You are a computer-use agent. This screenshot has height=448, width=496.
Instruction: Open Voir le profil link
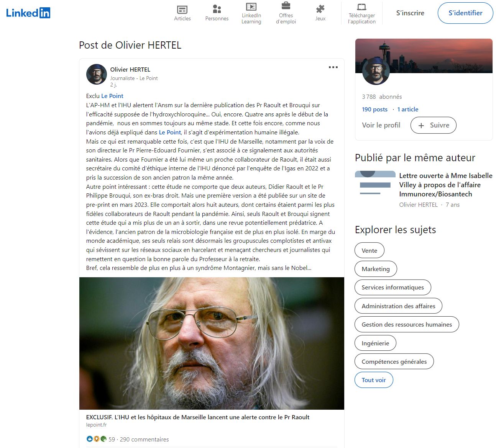click(381, 125)
